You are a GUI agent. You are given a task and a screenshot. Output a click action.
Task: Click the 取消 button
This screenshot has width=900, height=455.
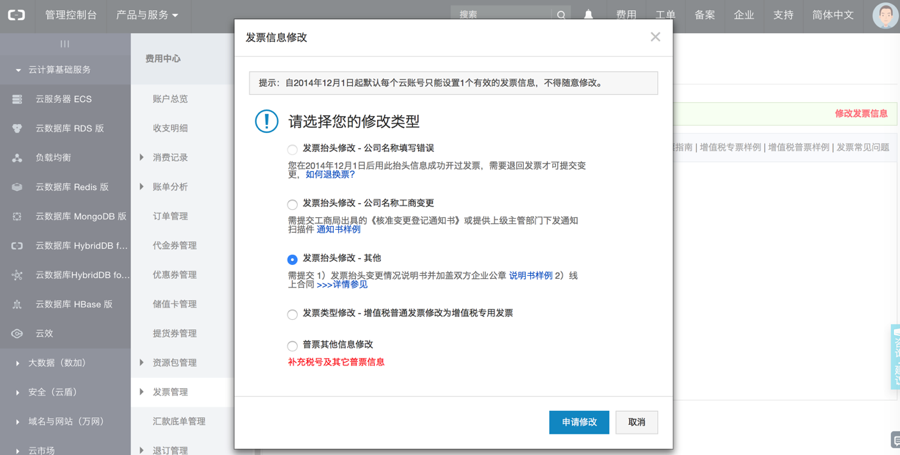point(637,422)
